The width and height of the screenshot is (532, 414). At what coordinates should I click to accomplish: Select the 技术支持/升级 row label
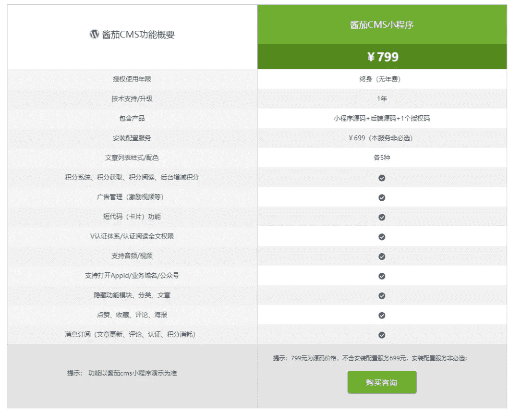pyautogui.click(x=132, y=99)
